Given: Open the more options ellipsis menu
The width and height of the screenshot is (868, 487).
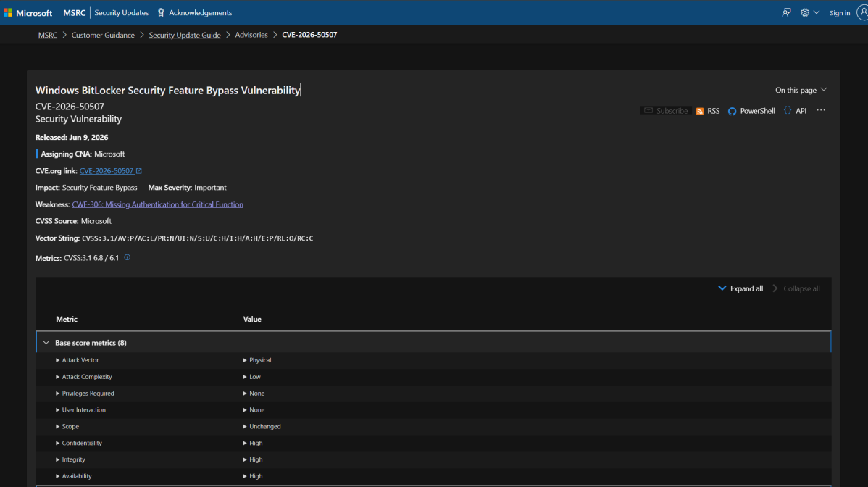Looking at the screenshot, I should coord(821,111).
